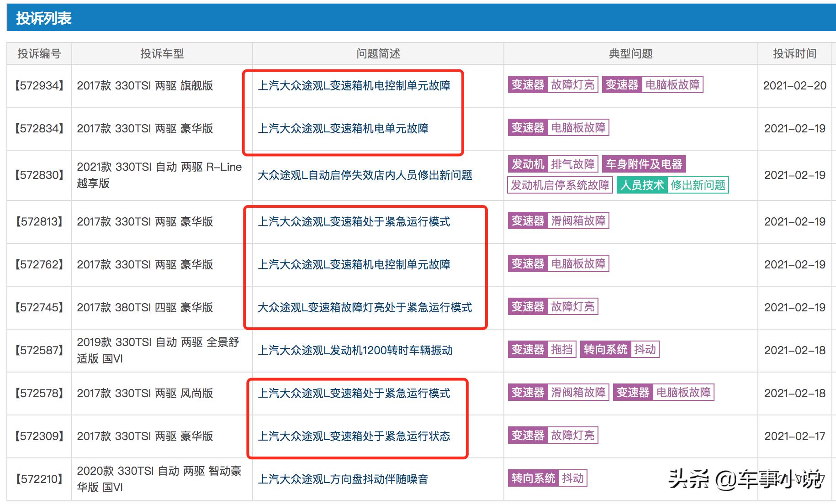Select the green 修出新问题 tag

coord(700,185)
